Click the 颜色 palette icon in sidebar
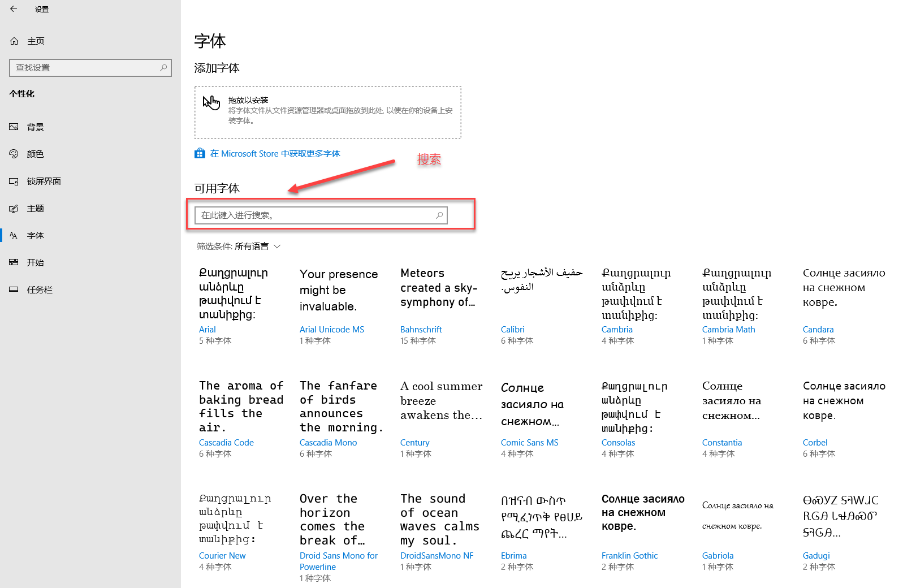The image size is (916, 588). click(x=14, y=154)
